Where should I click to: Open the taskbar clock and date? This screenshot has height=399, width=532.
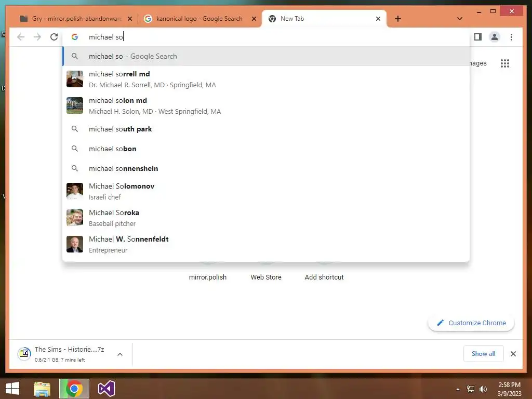pos(509,389)
